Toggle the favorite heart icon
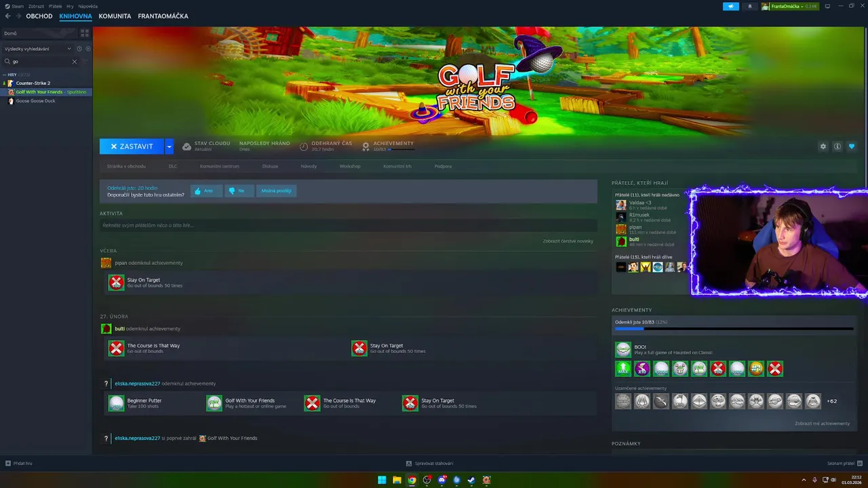 (852, 146)
